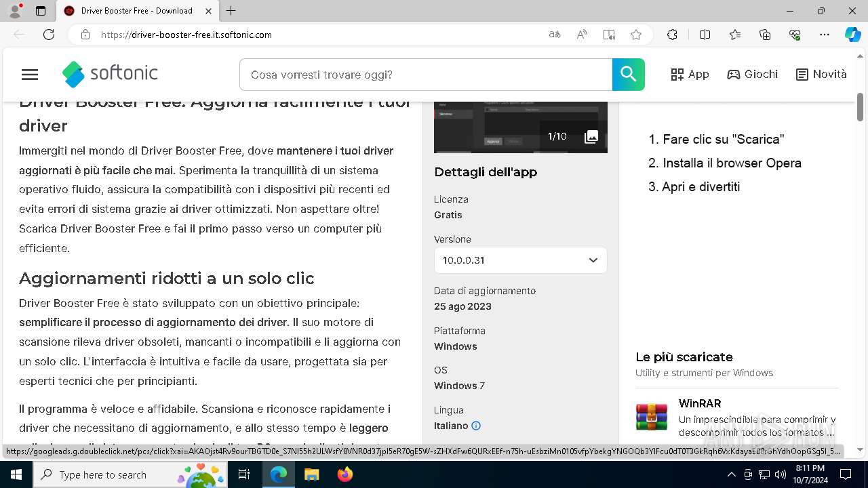This screenshot has height=488, width=868.
Task: Open the volume control in tray
Action: [780, 474]
